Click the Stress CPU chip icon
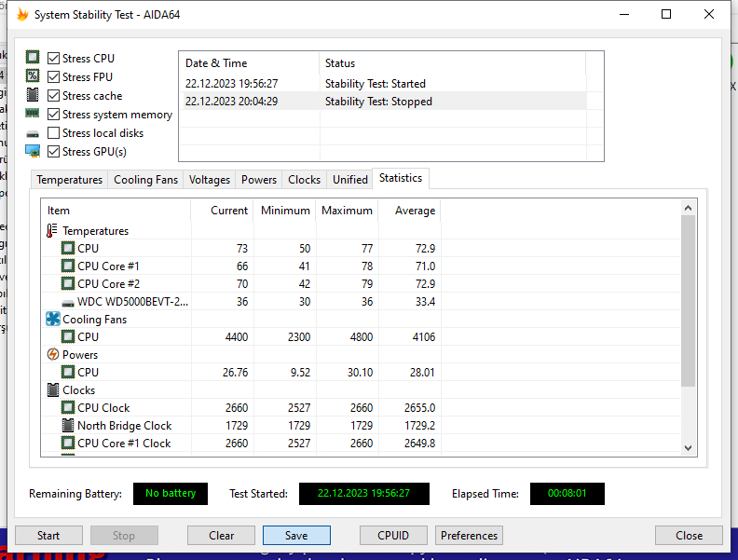 point(33,58)
